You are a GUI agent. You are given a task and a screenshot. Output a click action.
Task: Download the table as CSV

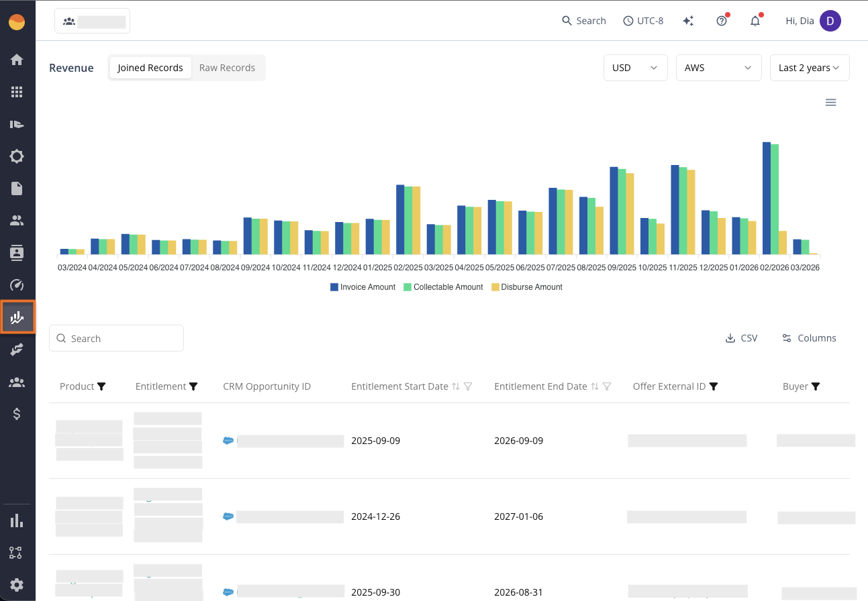click(741, 338)
